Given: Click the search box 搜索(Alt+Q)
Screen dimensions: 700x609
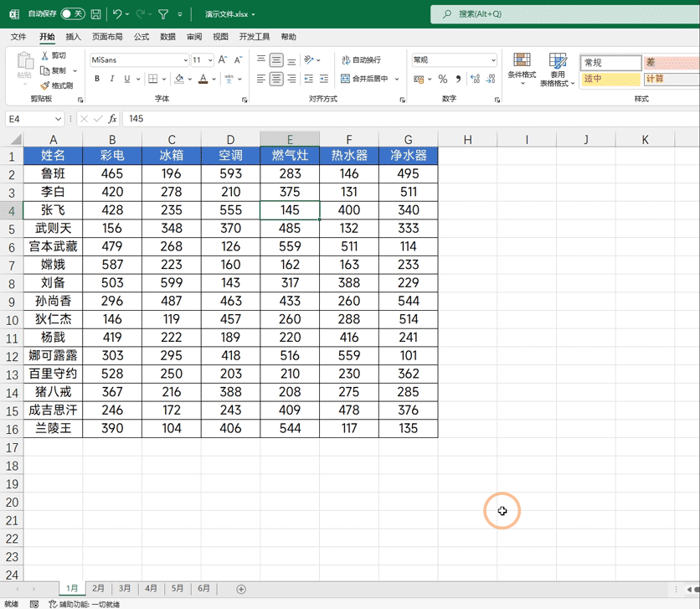Looking at the screenshot, I should click(x=564, y=14).
